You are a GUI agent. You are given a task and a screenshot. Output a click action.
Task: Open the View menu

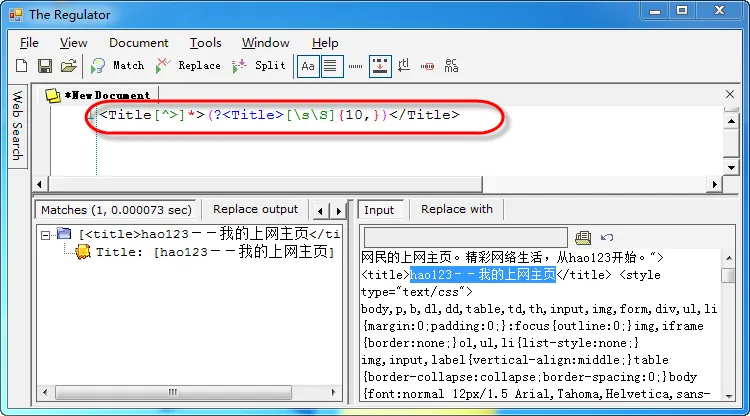[x=74, y=43]
